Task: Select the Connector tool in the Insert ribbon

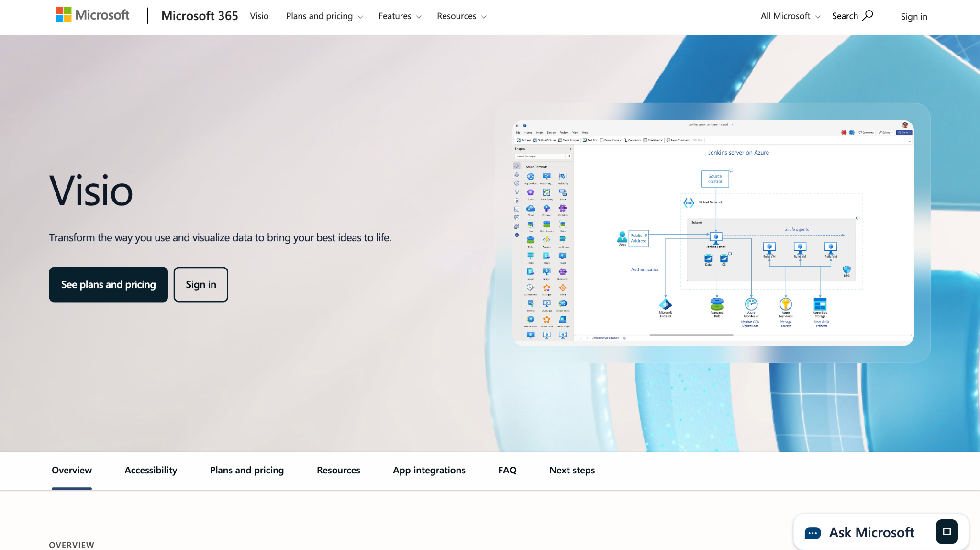Action: point(632,140)
